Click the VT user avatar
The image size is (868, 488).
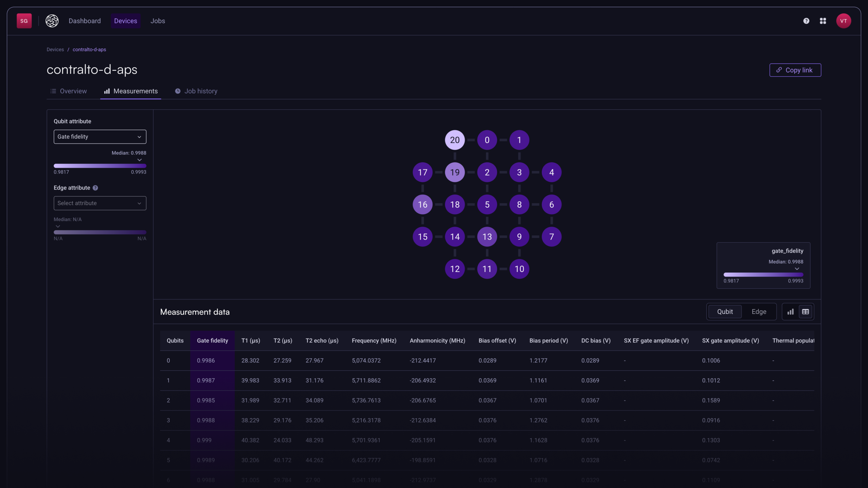click(843, 21)
